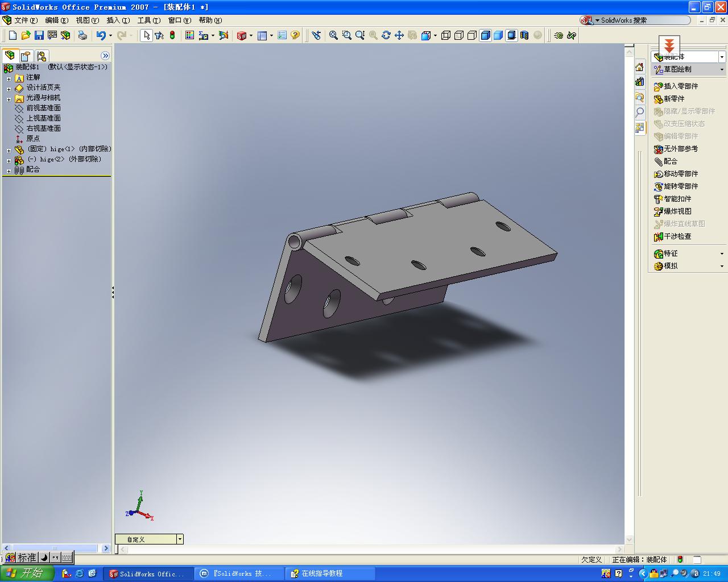Collapse the FeatureManager panel with the double chevron

click(x=105, y=56)
